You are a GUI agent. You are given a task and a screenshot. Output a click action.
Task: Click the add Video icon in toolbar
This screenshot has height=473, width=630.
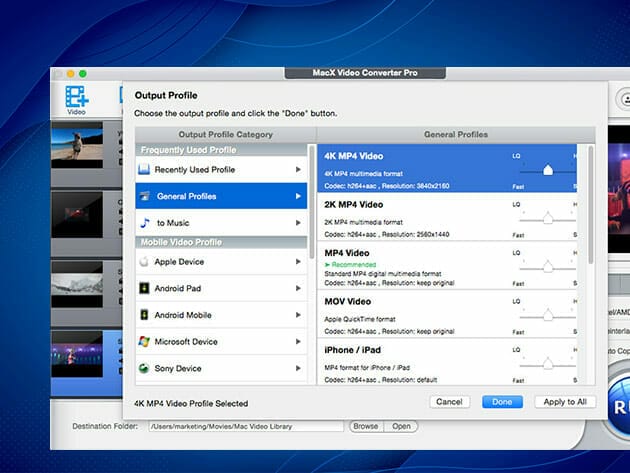tap(76, 97)
